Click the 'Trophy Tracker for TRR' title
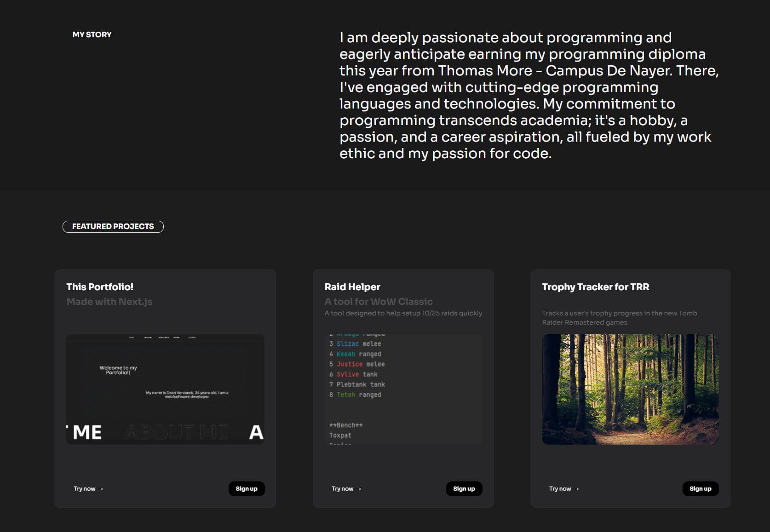This screenshot has height=532, width=770. (596, 287)
